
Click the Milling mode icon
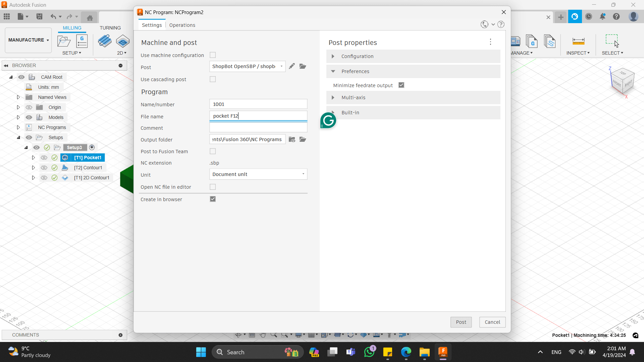(x=72, y=28)
